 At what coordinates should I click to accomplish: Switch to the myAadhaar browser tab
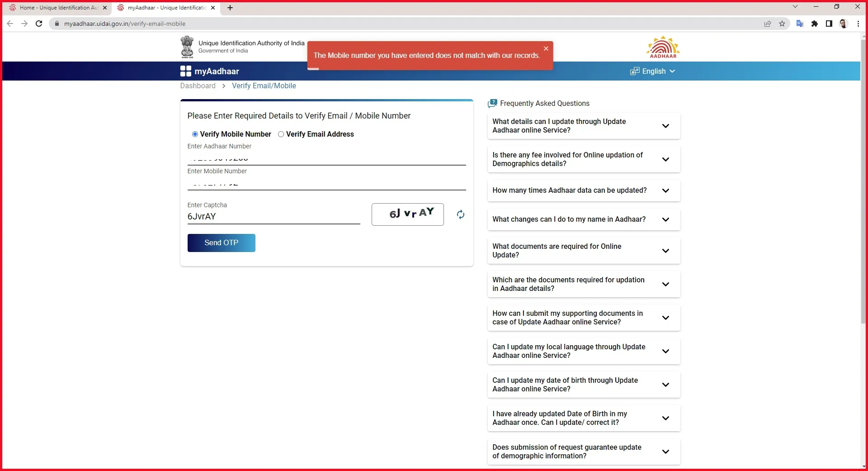coord(165,8)
